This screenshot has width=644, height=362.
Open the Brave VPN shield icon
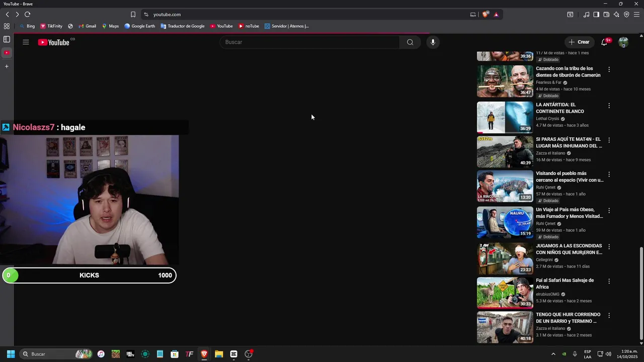(x=626, y=15)
